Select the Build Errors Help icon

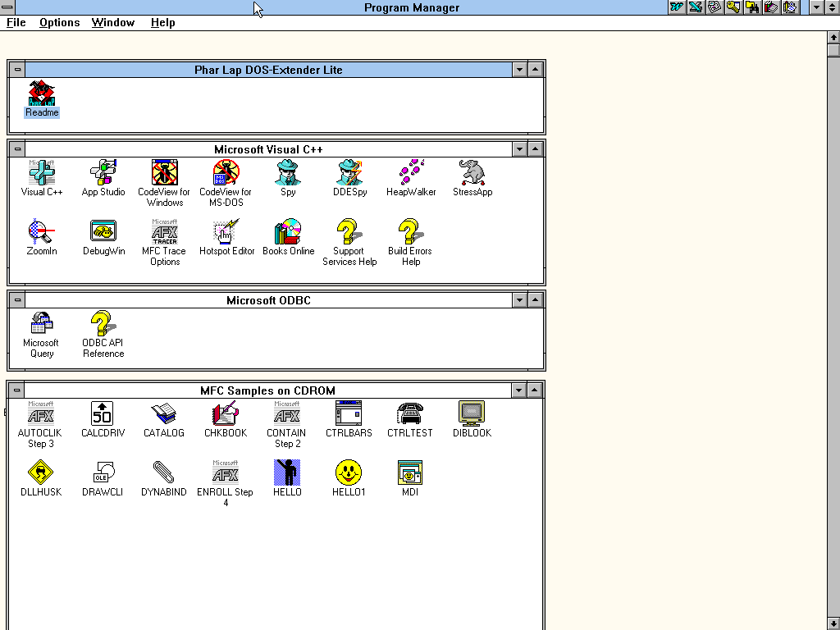[411, 231]
